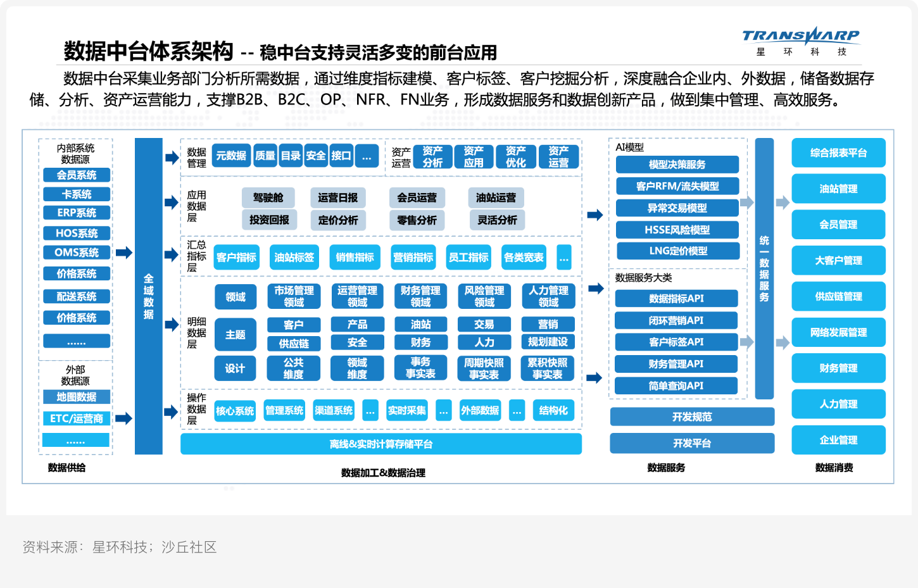The width and height of the screenshot is (918, 588).
Task: Open the 资产分析 block
Action: (433, 157)
